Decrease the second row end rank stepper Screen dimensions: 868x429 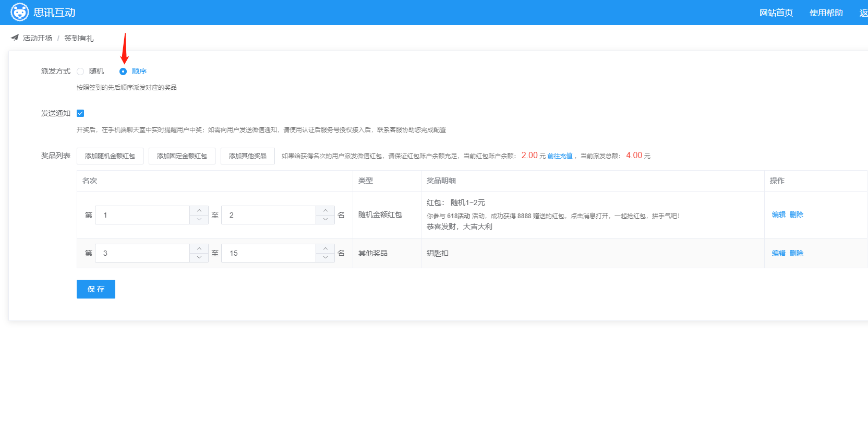325,258
